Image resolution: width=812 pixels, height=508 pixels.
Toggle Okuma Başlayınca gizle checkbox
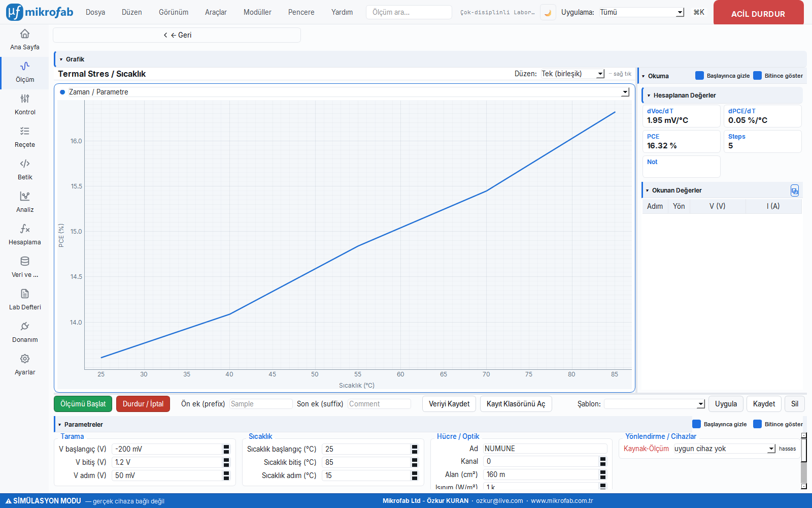point(699,76)
